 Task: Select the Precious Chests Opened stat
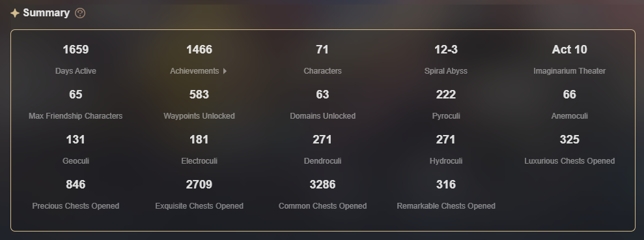76,194
